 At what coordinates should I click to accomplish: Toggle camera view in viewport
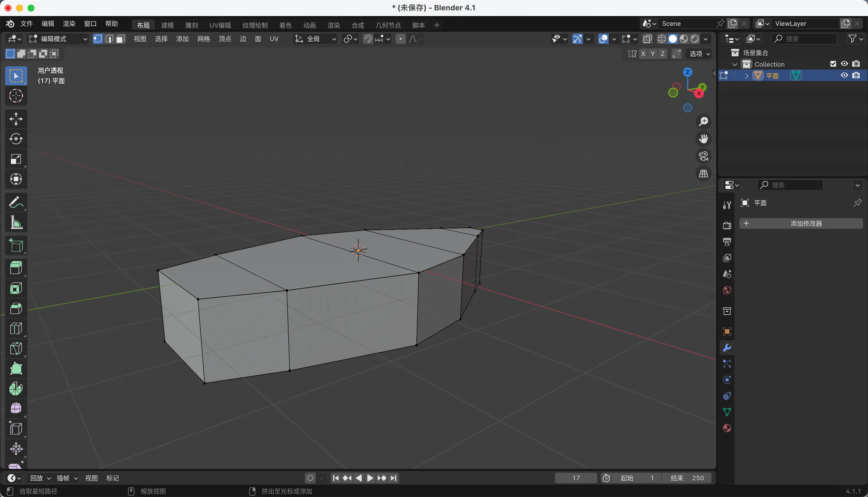pos(704,156)
